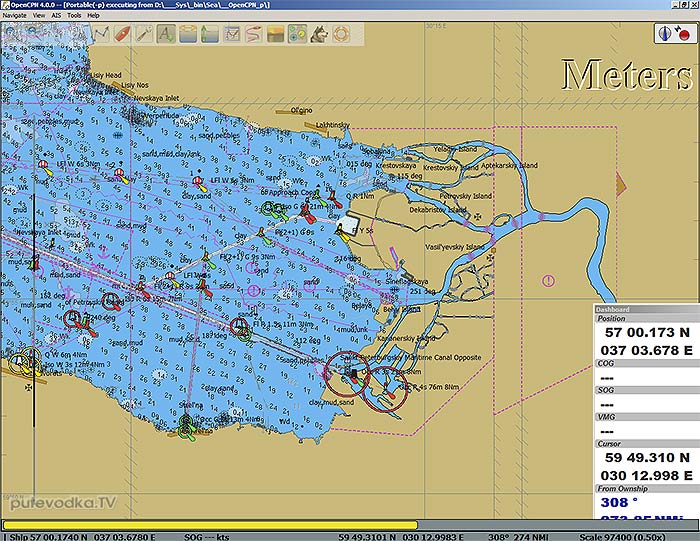Open the AIS menu
The width and height of the screenshot is (700, 541).
(x=56, y=15)
